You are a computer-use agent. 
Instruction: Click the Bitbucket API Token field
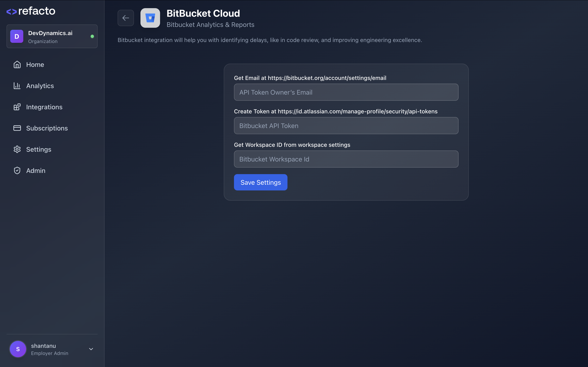coord(346,125)
